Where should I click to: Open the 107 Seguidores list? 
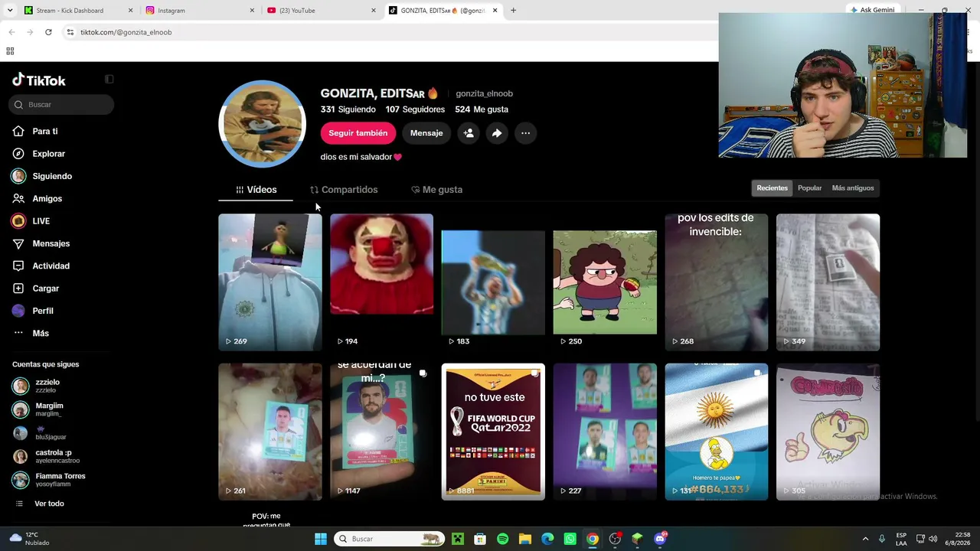pyautogui.click(x=415, y=109)
